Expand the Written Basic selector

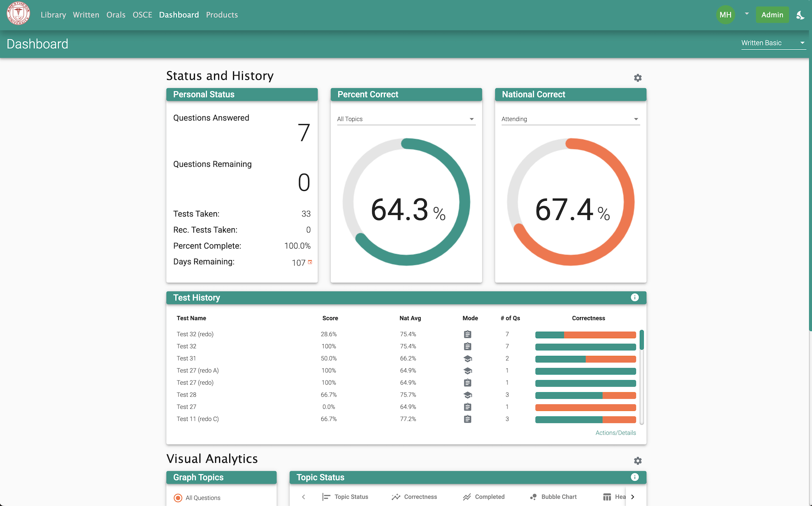(x=773, y=43)
